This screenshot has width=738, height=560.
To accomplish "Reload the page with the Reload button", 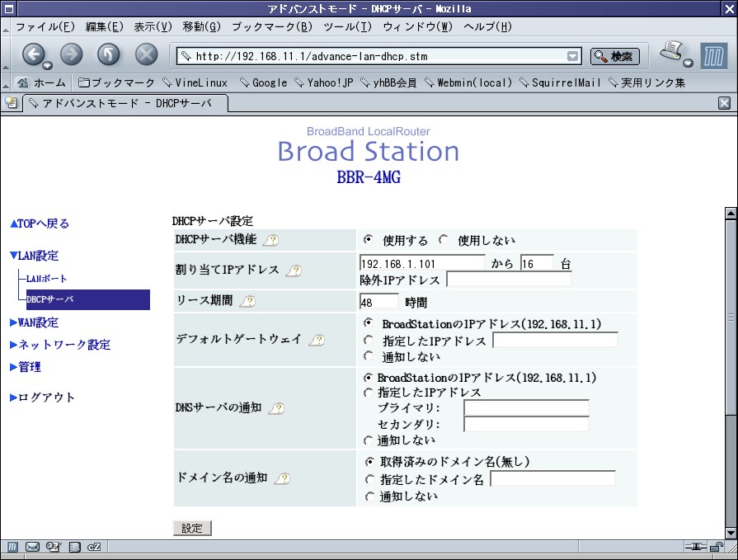I will tap(109, 54).
